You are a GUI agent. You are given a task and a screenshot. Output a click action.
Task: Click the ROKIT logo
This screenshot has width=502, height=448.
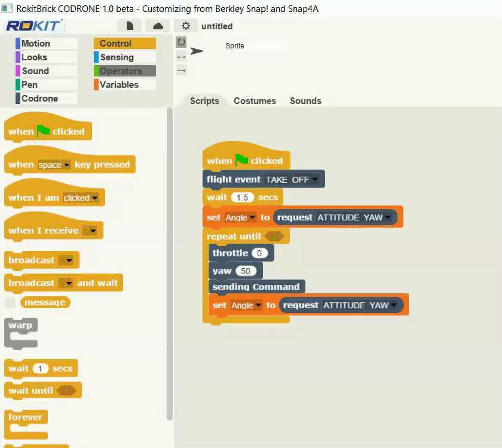click(34, 26)
